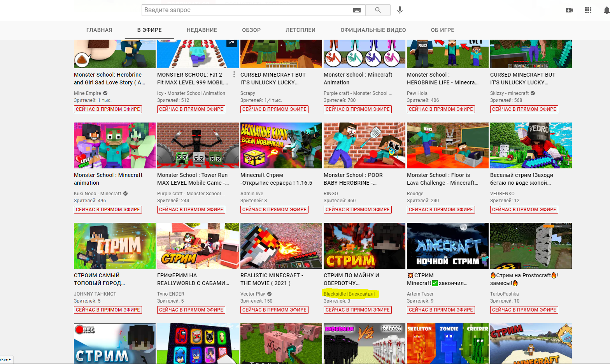The image size is (610, 364).
Task: Open three-dot menu for Fat 2 Fit video
Action: click(x=234, y=74)
